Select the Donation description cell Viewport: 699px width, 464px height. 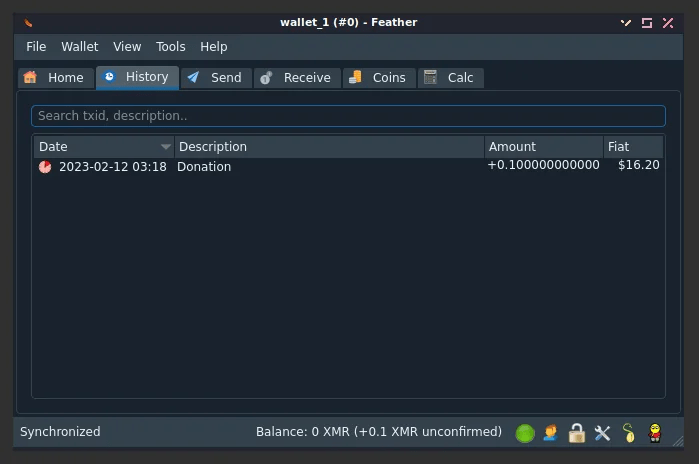[x=204, y=167]
